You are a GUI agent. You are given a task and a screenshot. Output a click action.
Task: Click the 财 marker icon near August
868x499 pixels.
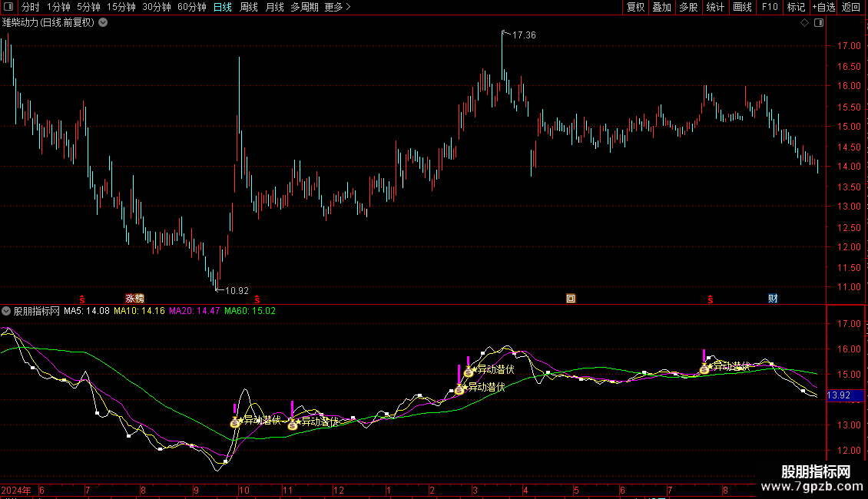(x=773, y=299)
